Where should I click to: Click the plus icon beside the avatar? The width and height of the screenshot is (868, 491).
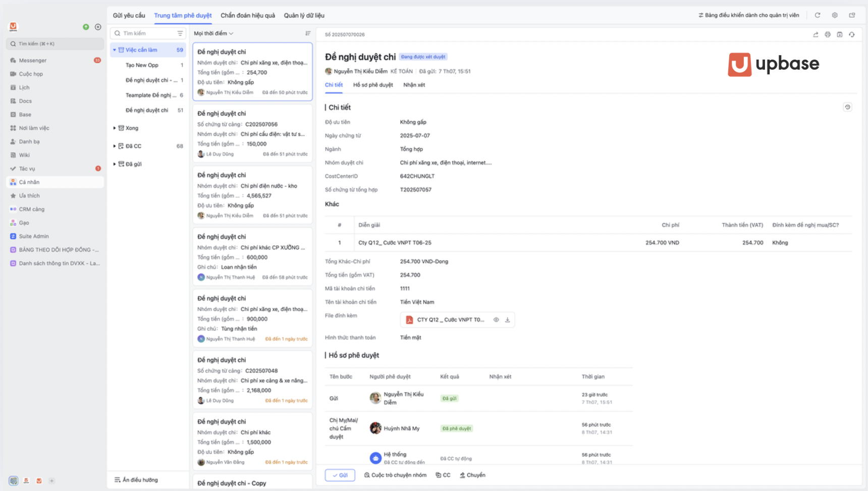[98, 27]
